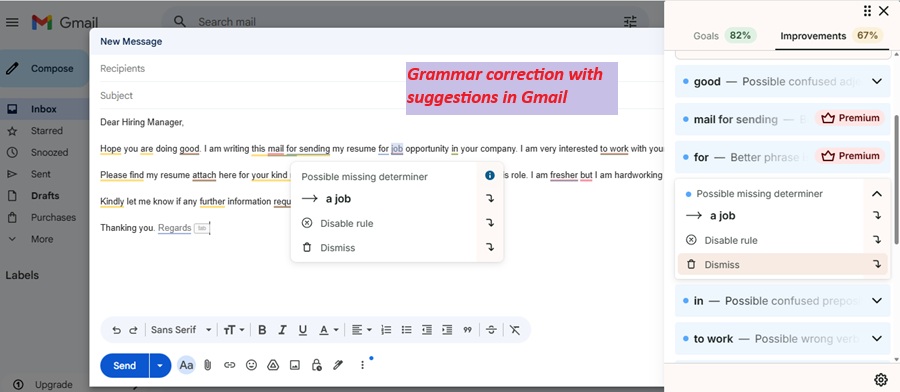Image resolution: width=900 pixels, height=392 pixels.
Task: Click the panel grid dots icon
Action: pyautogui.click(x=867, y=10)
